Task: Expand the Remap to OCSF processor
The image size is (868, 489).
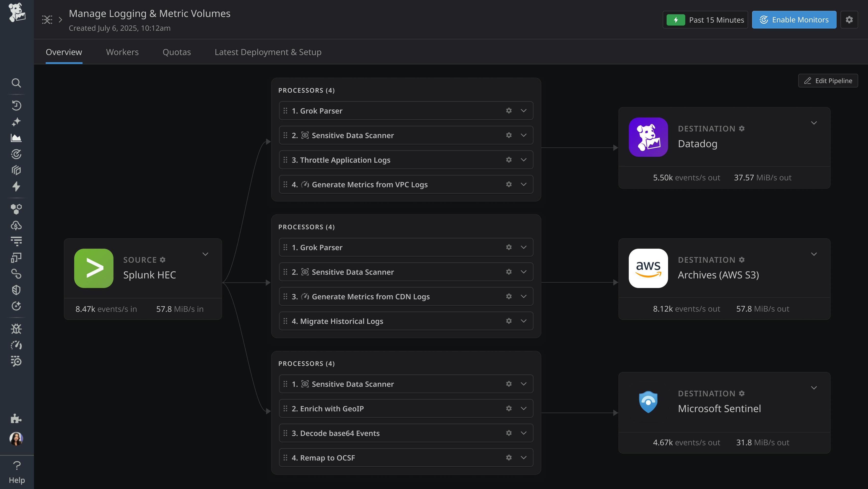Action: point(524,458)
